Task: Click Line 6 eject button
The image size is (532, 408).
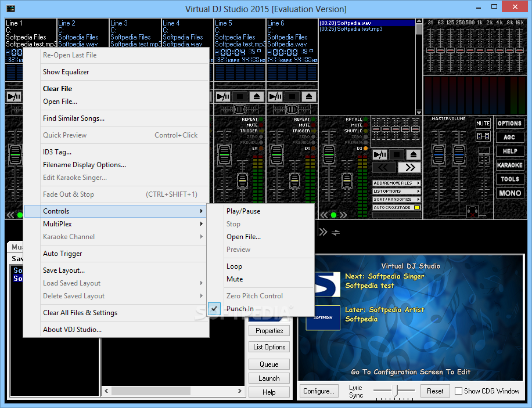Action: [x=309, y=97]
